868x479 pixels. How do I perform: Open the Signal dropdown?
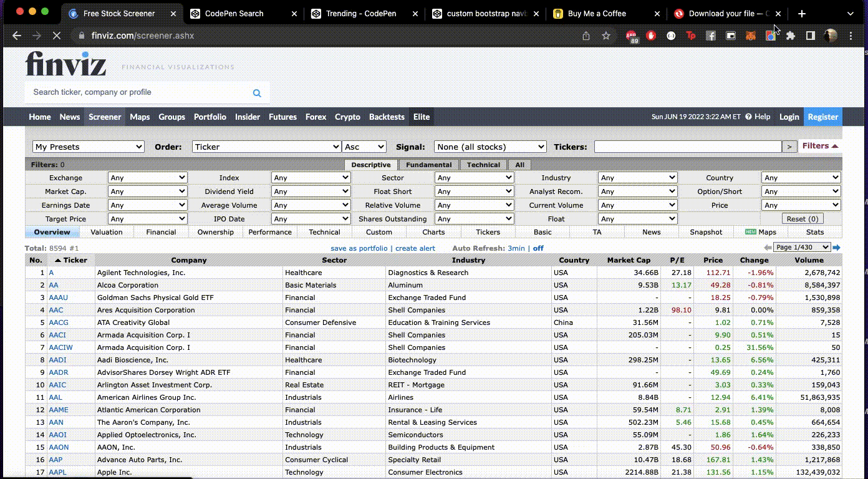[x=490, y=147]
